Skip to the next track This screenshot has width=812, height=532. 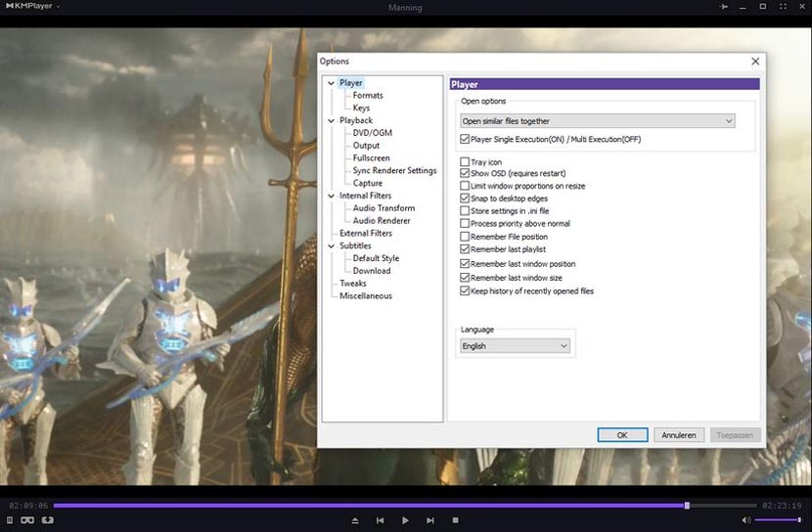[x=430, y=520]
